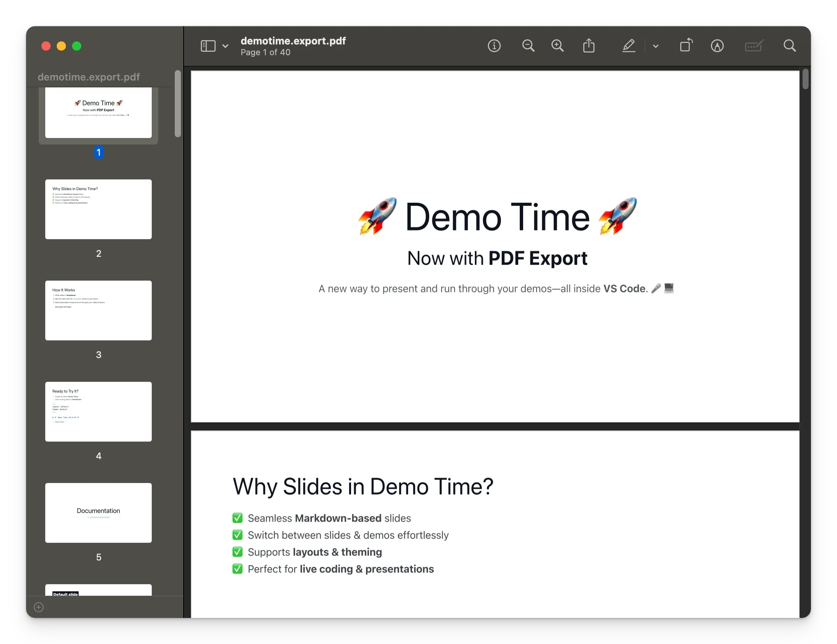Open the Search magnifier icon

tap(789, 46)
